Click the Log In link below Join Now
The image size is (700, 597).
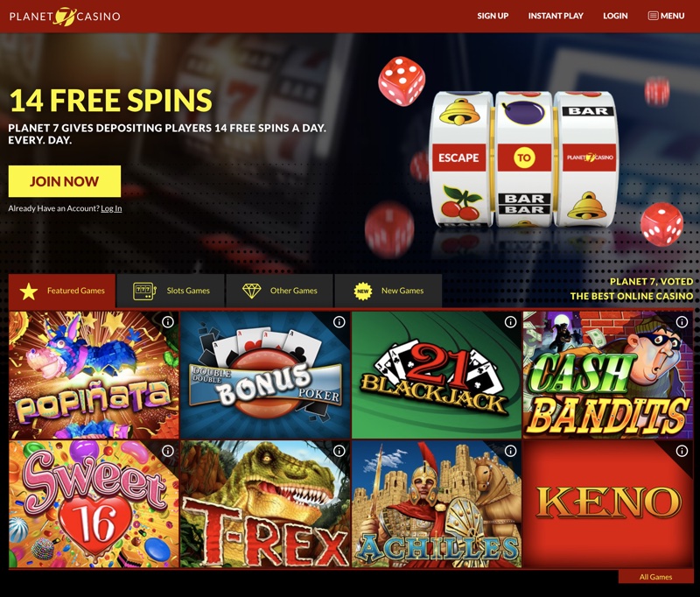(111, 208)
